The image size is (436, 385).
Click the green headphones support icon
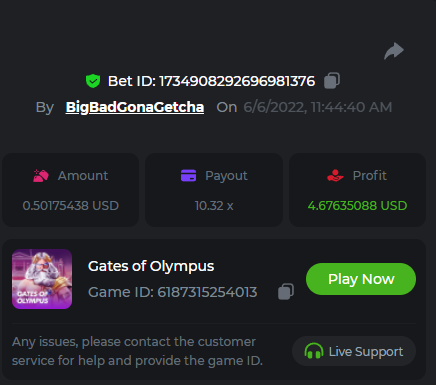click(x=314, y=351)
